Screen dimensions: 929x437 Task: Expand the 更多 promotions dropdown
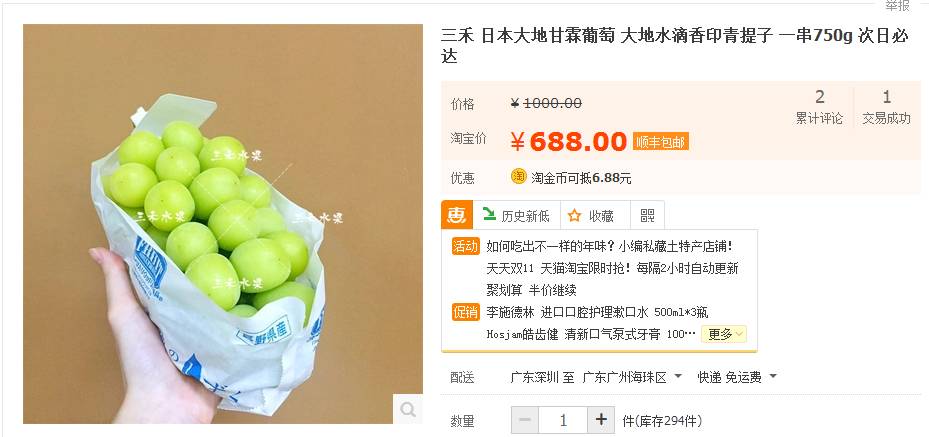tap(724, 335)
